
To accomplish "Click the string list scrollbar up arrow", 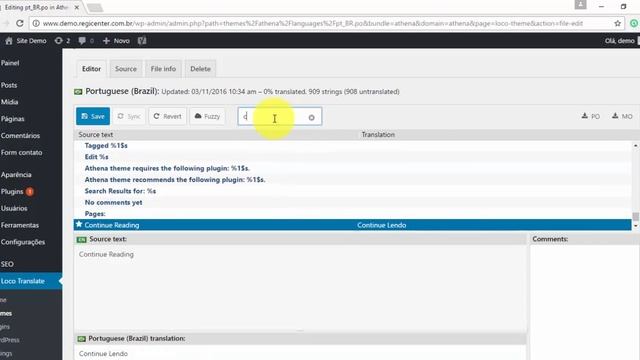I will pos(636,145).
